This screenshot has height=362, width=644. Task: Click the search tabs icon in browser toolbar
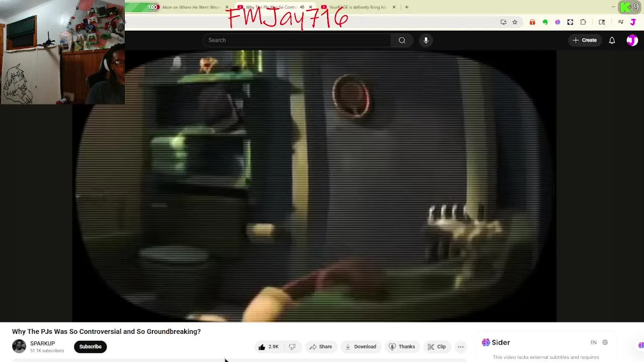click(602, 22)
